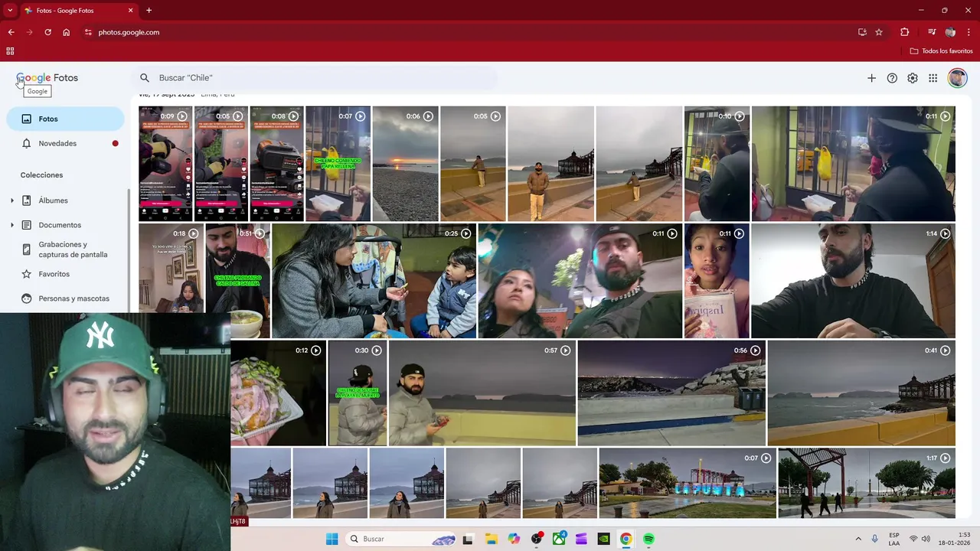980x551 pixels.
Task: Open the 0:11 girl holding book video
Action: click(717, 281)
